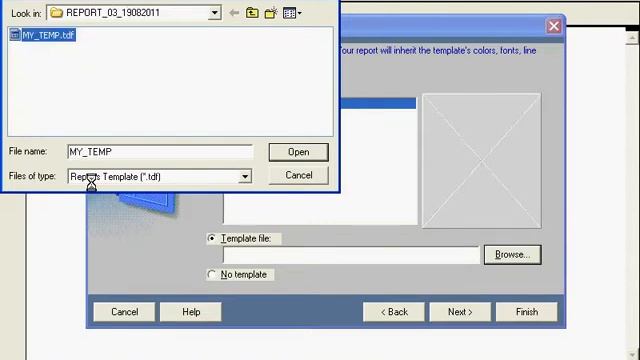
Task: Select the Template file radio button
Action: click(x=211, y=238)
